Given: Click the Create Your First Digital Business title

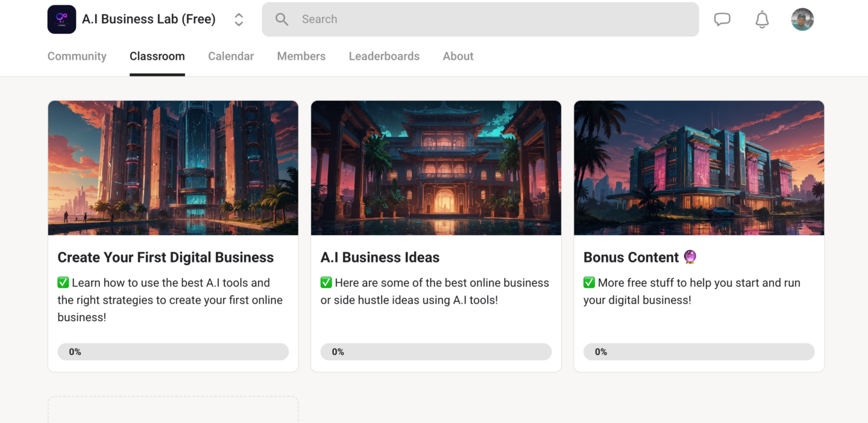Looking at the screenshot, I should pos(165,258).
